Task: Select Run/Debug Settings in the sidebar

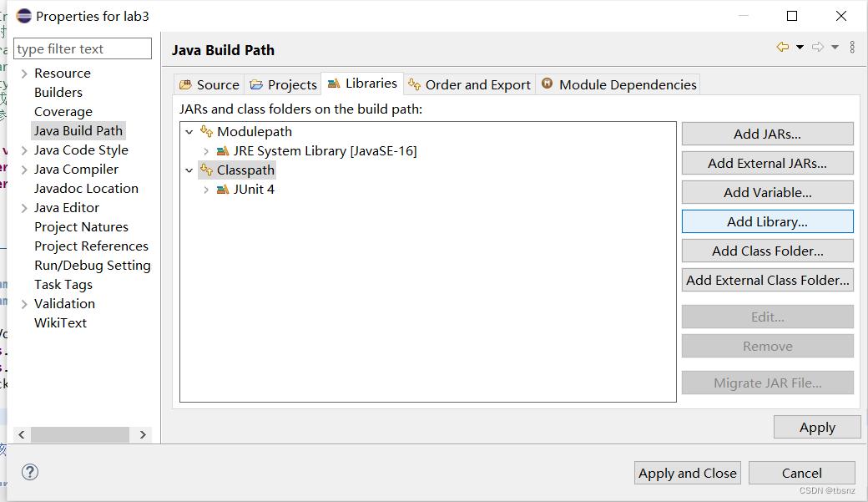Action: coord(93,266)
